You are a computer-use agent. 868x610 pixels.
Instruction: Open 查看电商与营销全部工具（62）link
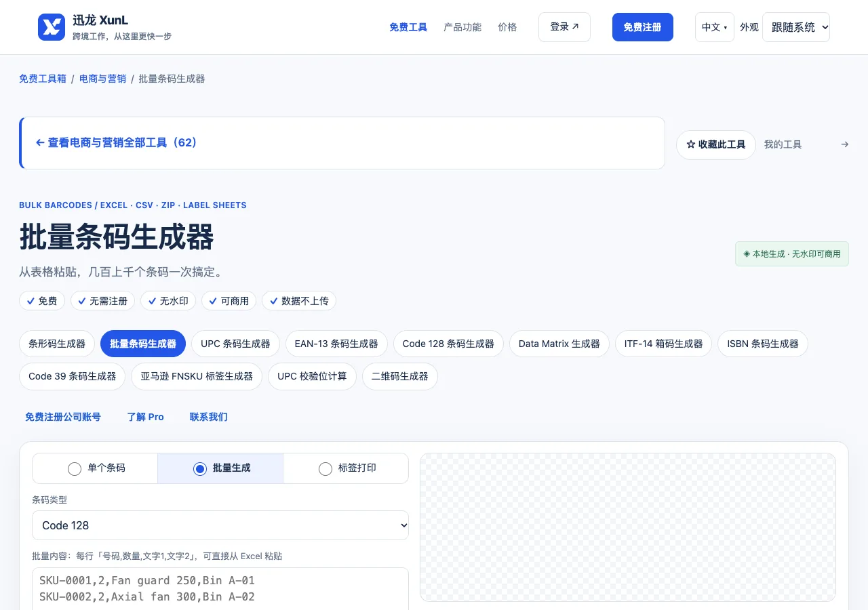pos(116,143)
